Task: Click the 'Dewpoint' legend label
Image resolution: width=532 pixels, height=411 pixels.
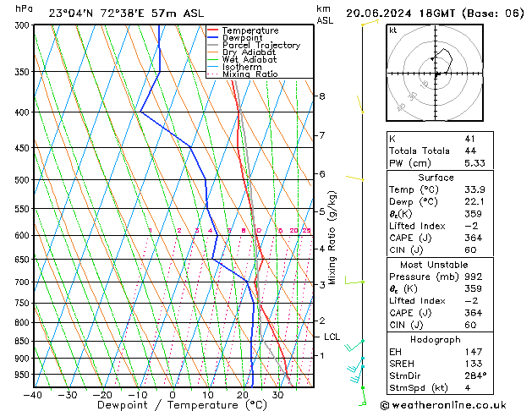Action: click(242, 38)
